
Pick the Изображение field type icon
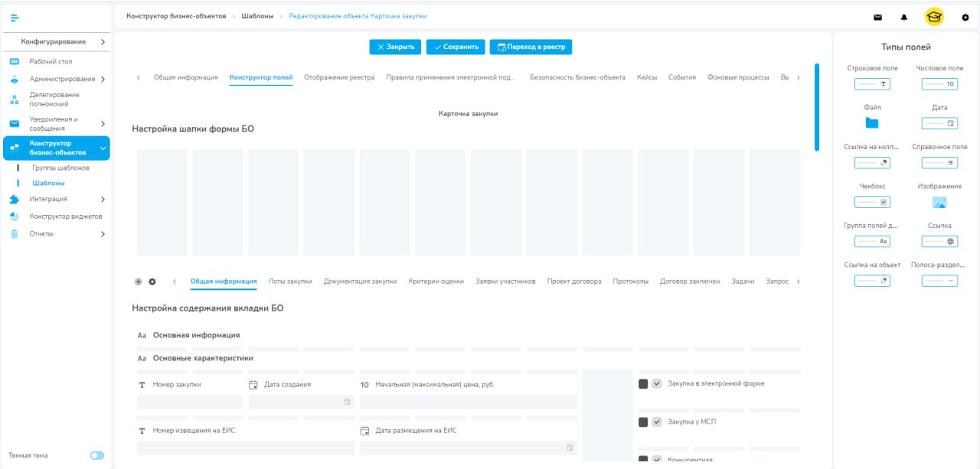(939, 202)
